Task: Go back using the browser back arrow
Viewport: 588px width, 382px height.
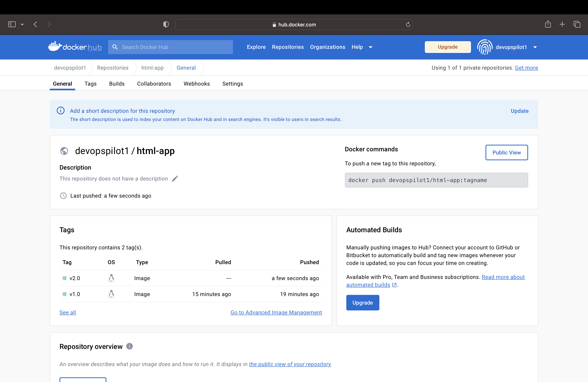Action: (x=35, y=24)
